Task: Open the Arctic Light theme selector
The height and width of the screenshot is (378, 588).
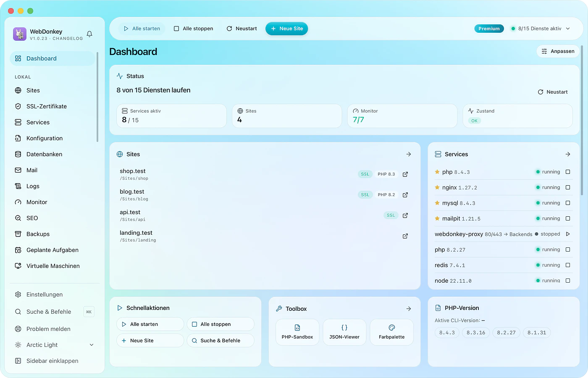Action: point(54,345)
